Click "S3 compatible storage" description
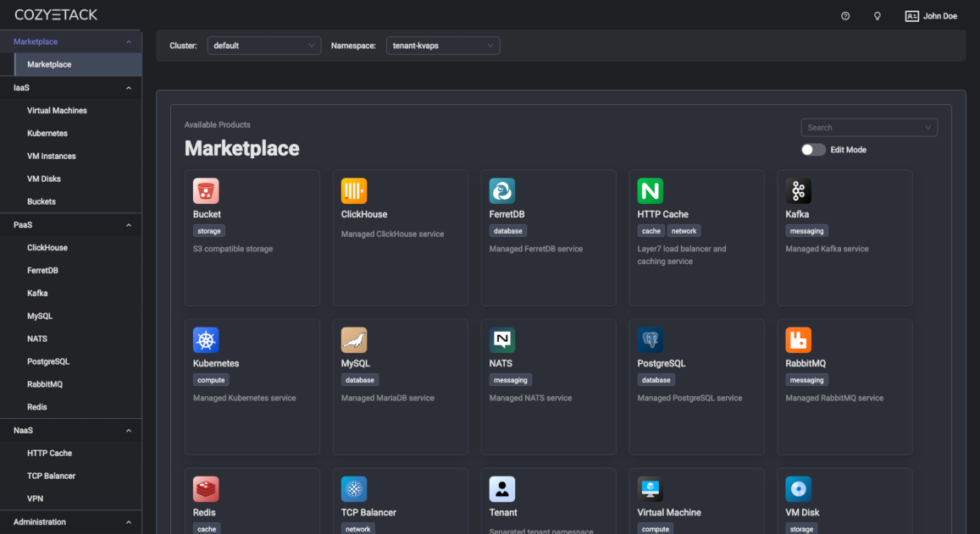The width and height of the screenshot is (980, 534). (233, 249)
